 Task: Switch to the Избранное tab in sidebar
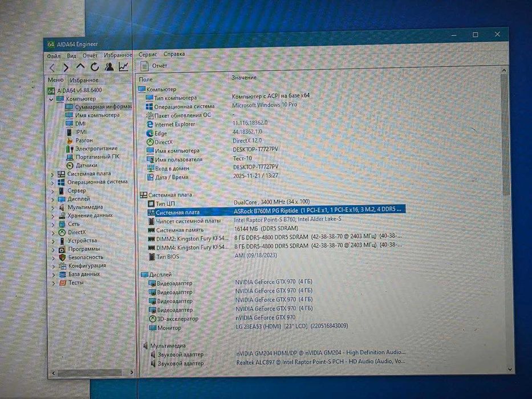84,80
